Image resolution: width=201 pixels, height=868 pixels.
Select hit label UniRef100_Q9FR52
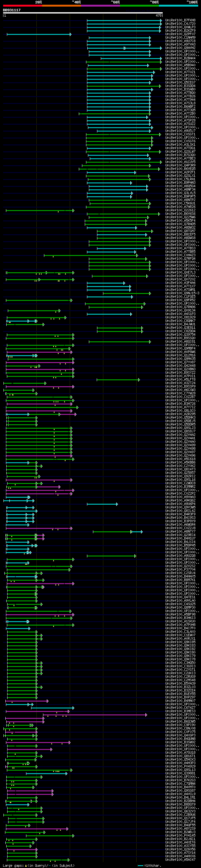(180, 300)
